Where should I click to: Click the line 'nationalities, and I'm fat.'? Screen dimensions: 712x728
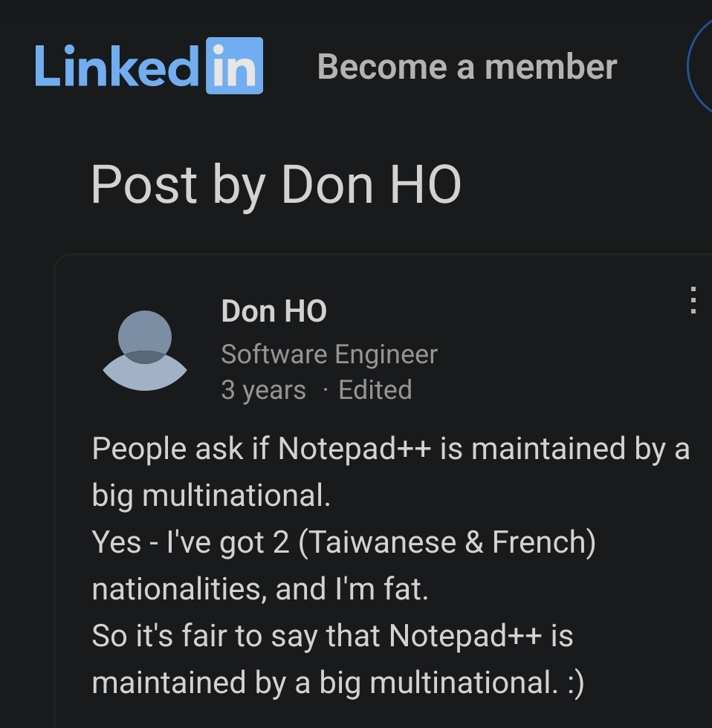pyautogui.click(x=260, y=589)
